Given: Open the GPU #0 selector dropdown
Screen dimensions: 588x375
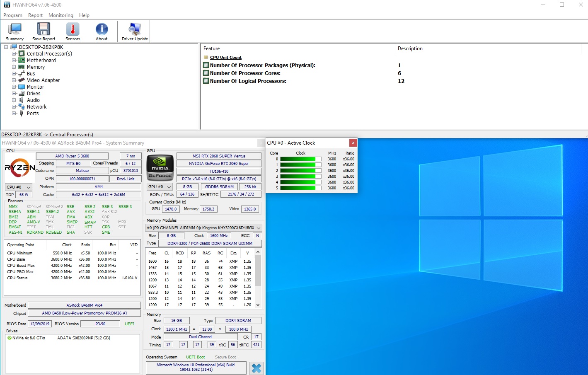Looking at the screenshot, I should coord(160,187).
